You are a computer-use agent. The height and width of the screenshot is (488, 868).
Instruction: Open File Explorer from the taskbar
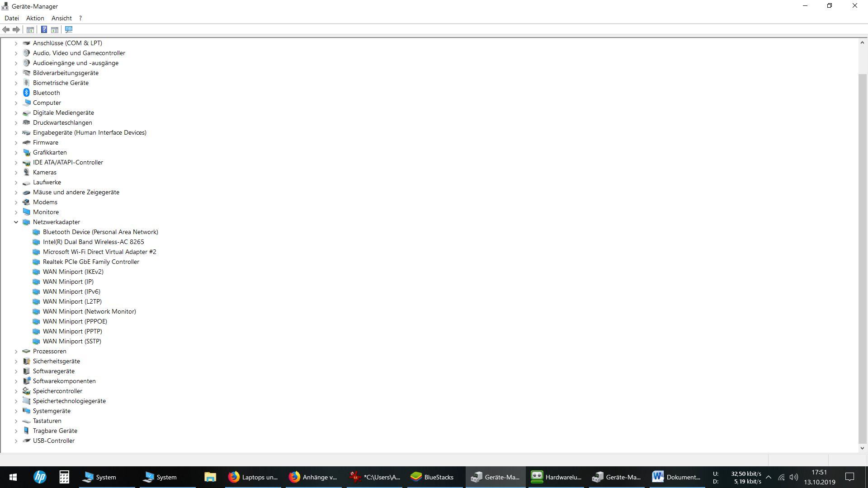pyautogui.click(x=210, y=477)
